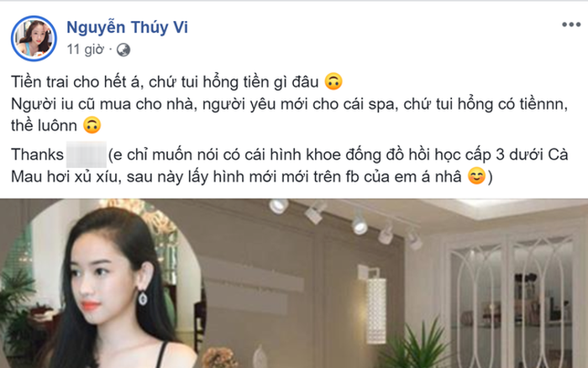Click the woman's drop earring in portrait
The height and width of the screenshot is (368, 588).
click(143, 297)
